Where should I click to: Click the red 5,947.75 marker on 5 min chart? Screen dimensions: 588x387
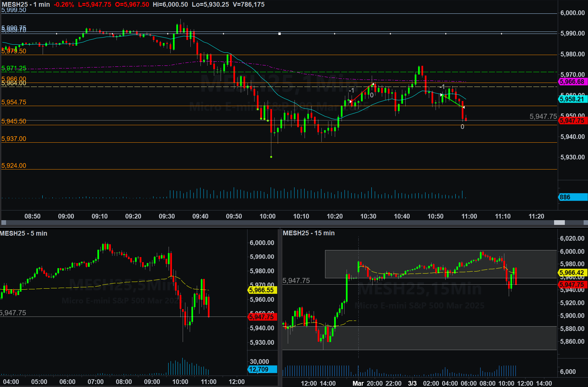pyautogui.click(x=262, y=317)
